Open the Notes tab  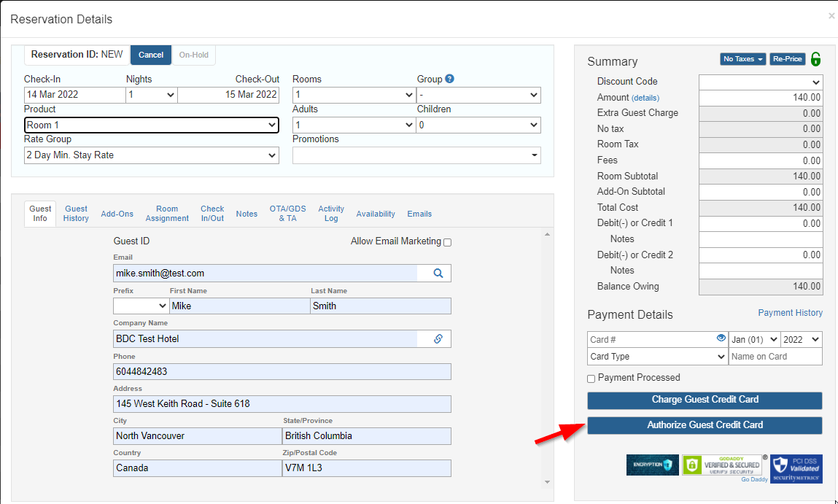click(x=247, y=214)
